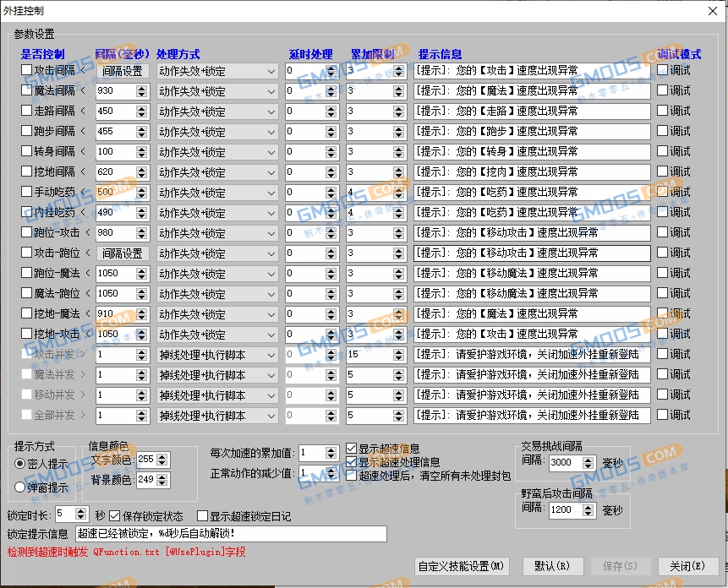Click 转身间隔 interval field 100
This screenshot has width=728, height=588.
coord(116,151)
